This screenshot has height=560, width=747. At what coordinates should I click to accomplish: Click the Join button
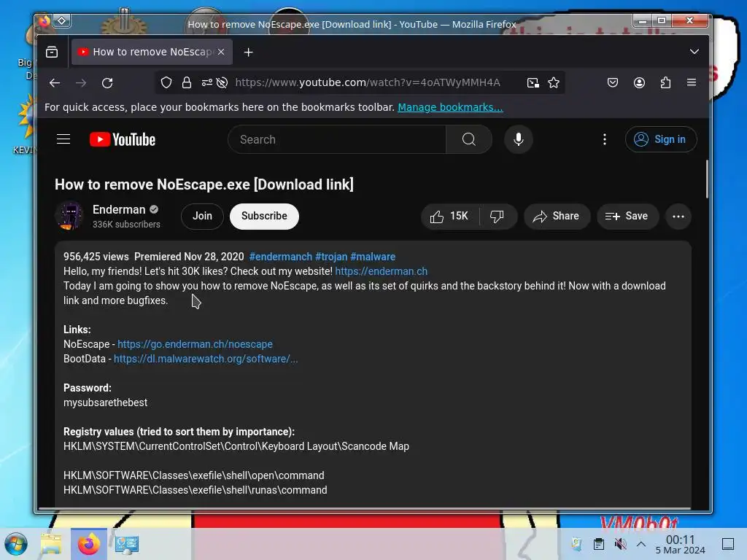[202, 216]
